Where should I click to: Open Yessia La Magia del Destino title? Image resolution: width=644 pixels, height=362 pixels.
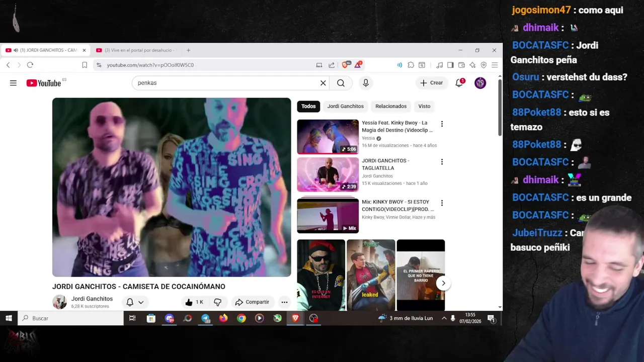click(396, 126)
